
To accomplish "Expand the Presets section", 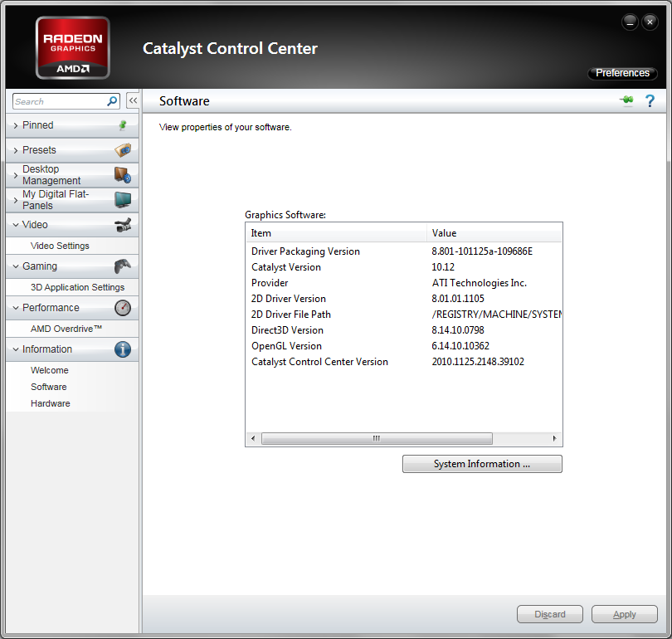I will coord(16,150).
